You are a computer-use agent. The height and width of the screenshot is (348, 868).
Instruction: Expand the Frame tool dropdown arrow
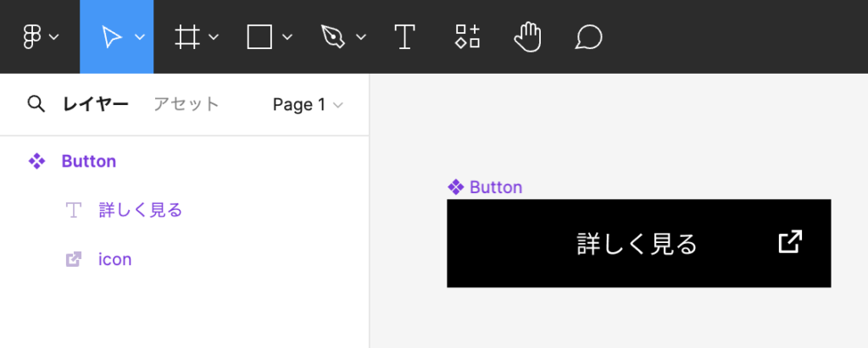(214, 37)
